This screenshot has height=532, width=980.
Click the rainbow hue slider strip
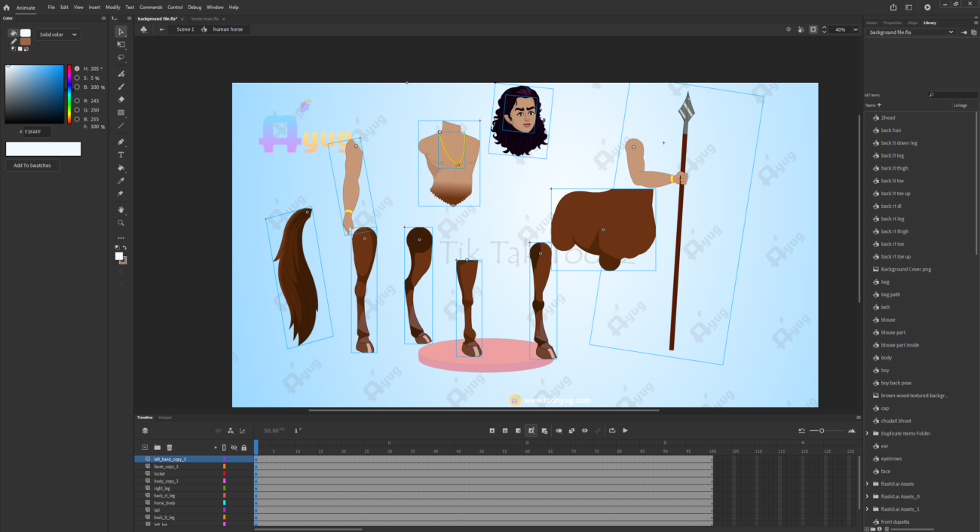coord(69,94)
